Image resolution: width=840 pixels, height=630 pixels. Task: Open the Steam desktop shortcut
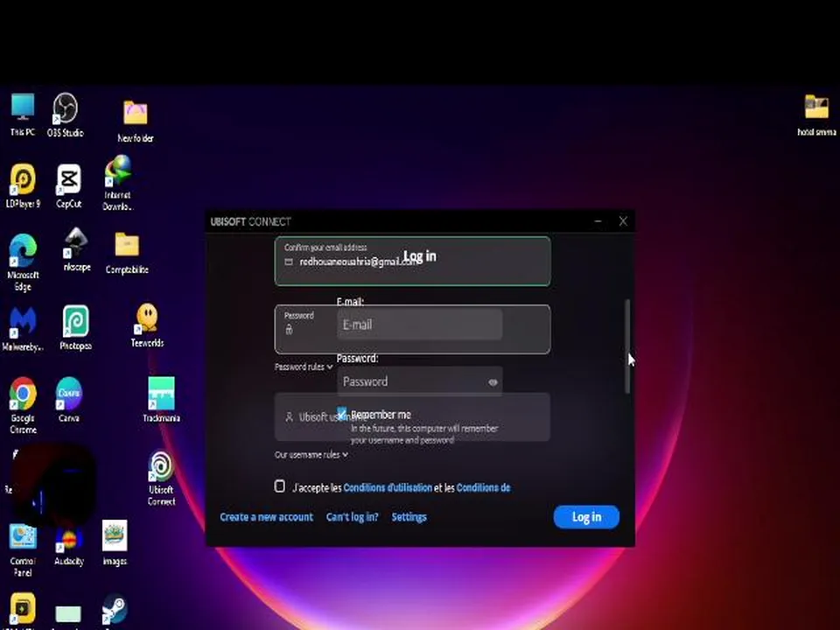[x=114, y=610]
